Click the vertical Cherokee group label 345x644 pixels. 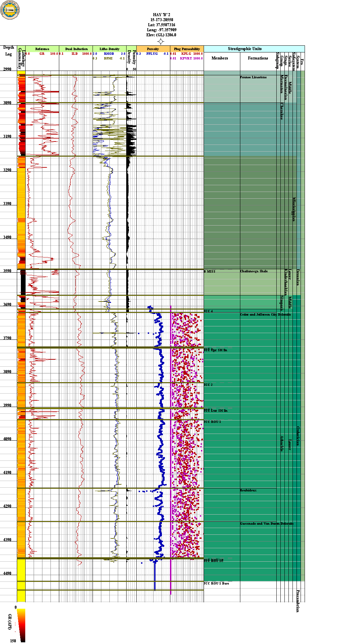(282, 111)
